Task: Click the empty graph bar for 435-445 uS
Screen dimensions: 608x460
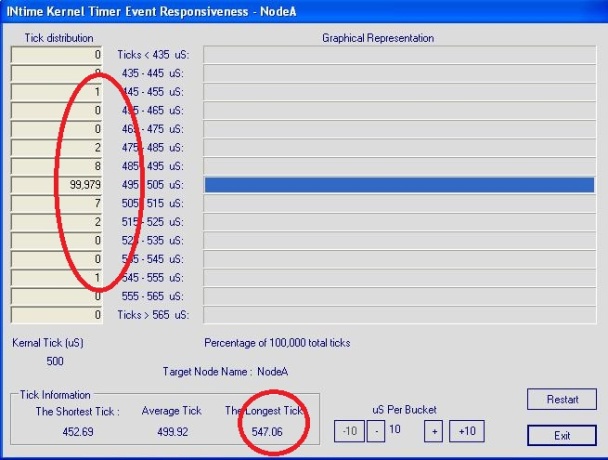Action: 399,74
